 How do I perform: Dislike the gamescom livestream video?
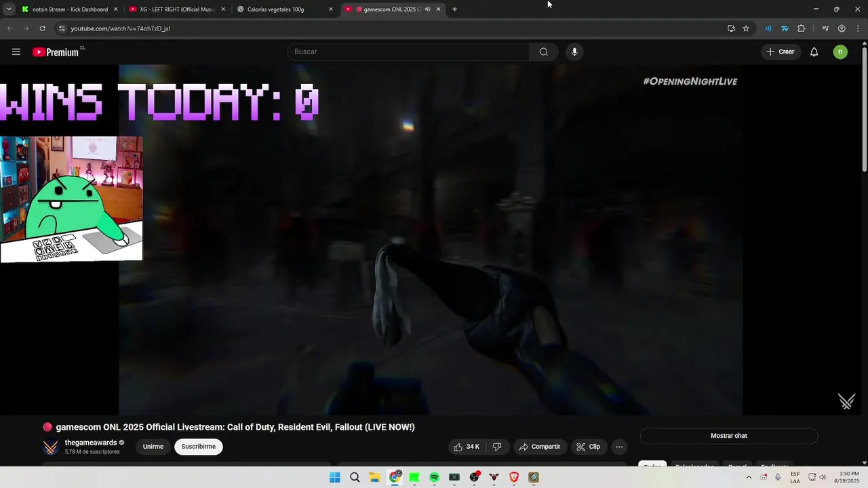pos(497,447)
